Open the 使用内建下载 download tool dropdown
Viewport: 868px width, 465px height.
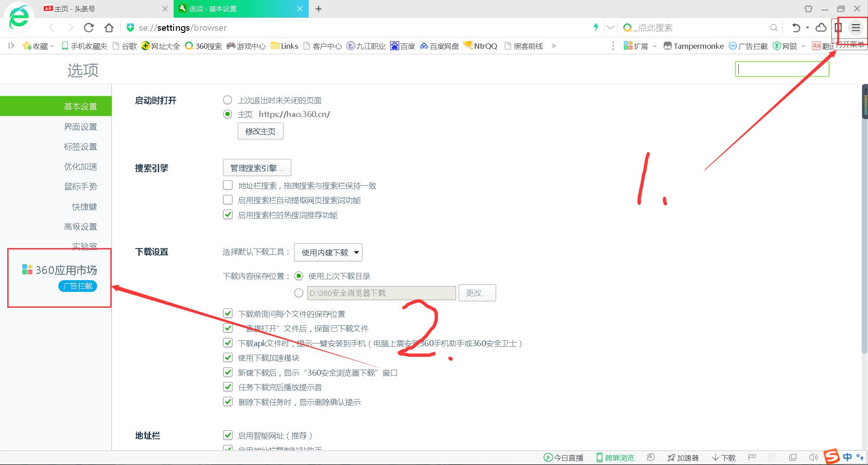(x=328, y=252)
